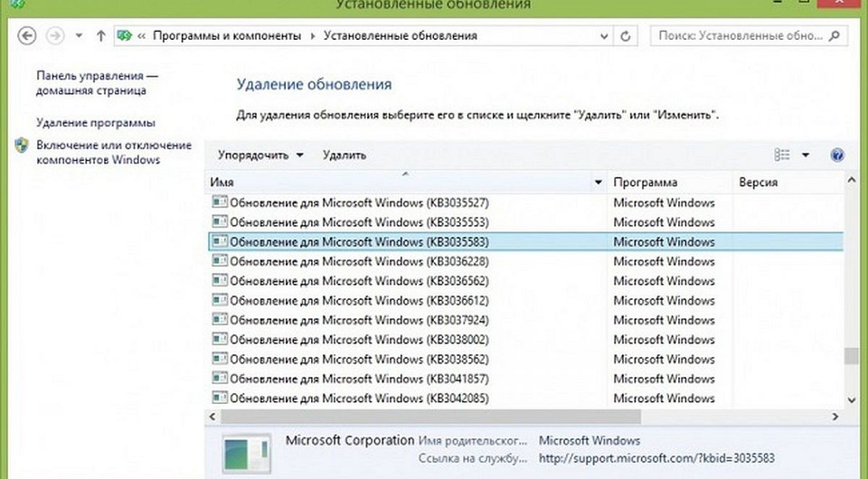Viewport: 868px width, 479px height.
Task: Open 'Включение или отключение компонентов Windows'
Action: 114,152
